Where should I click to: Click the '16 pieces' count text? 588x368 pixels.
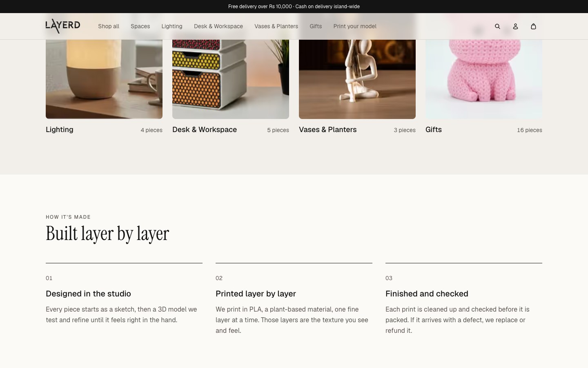tap(530, 130)
